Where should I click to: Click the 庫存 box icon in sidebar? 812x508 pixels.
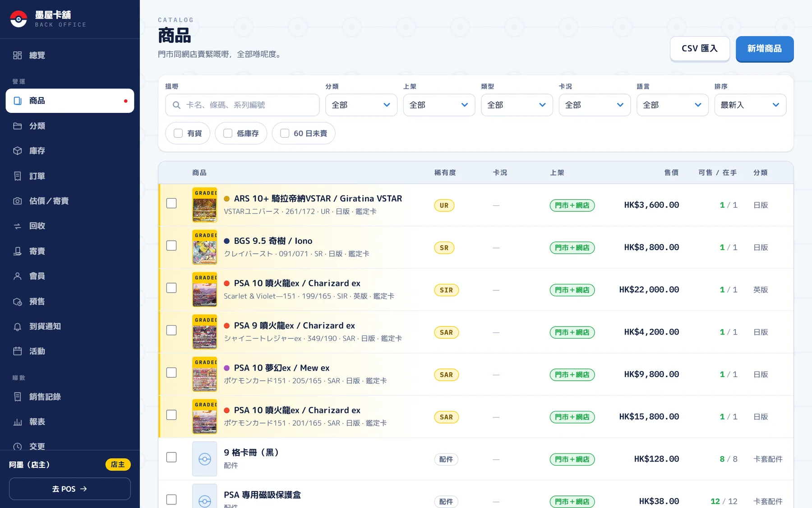pos(18,151)
